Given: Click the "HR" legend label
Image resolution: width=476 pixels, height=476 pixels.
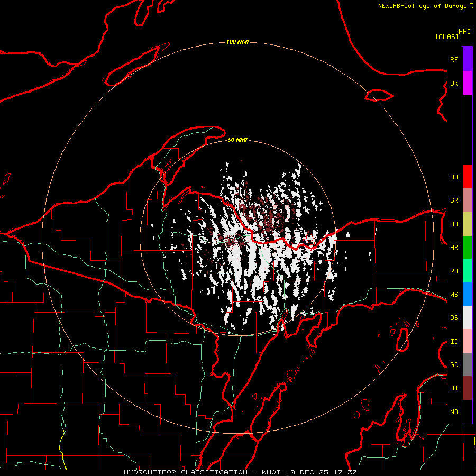Looking at the screenshot, I should [x=454, y=248].
